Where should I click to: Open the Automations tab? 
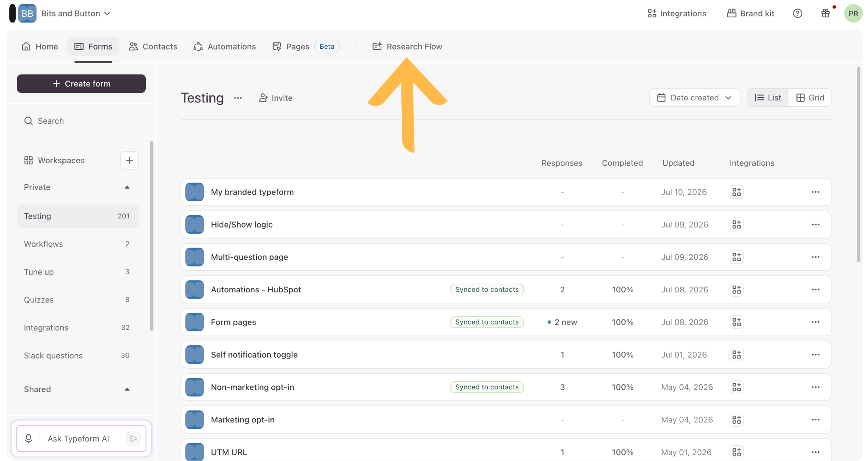coord(225,47)
